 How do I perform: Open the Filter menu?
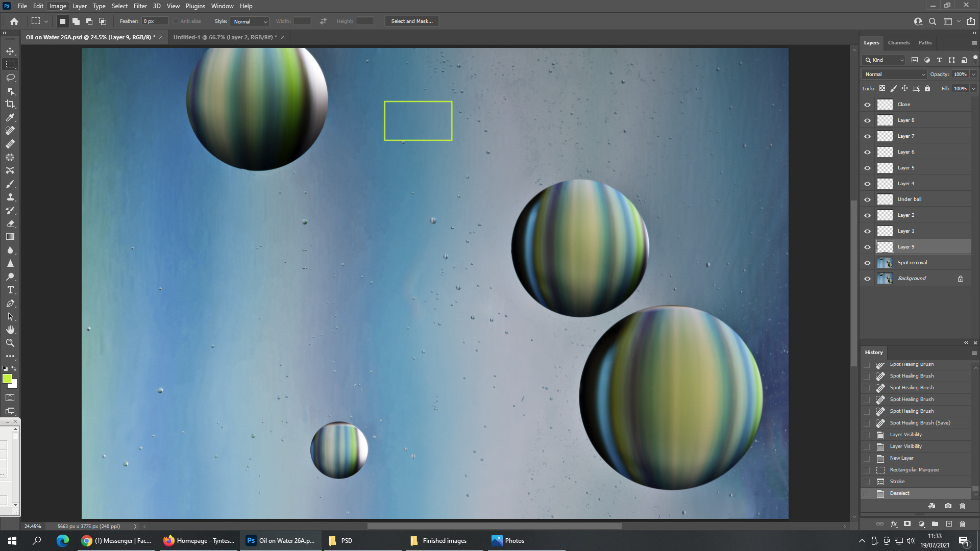(140, 6)
